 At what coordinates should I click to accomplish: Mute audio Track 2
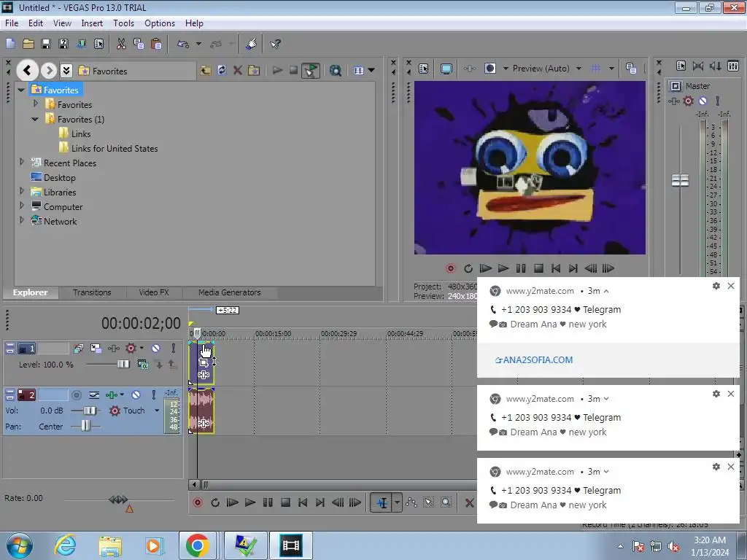136,394
